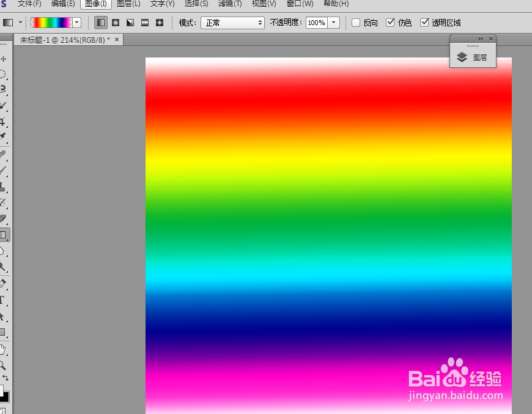Open the 模式 blending mode dropdown

[x=233, y=23]
